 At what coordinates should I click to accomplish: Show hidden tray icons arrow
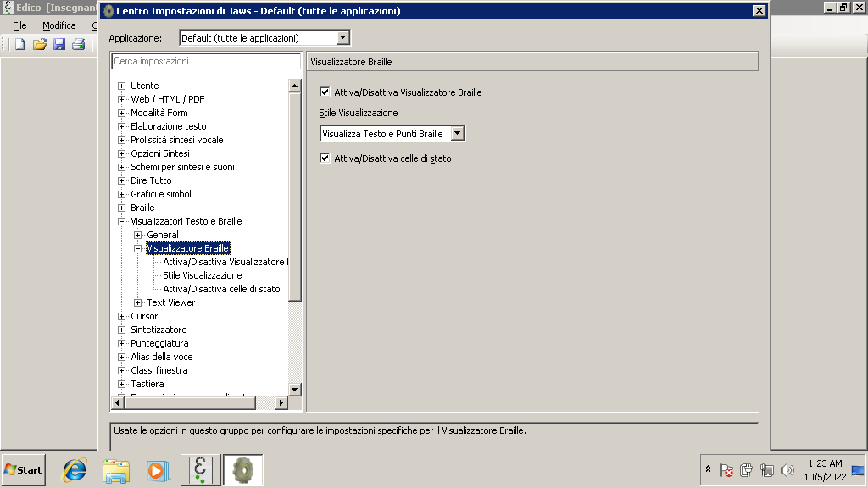pos(708,469)
